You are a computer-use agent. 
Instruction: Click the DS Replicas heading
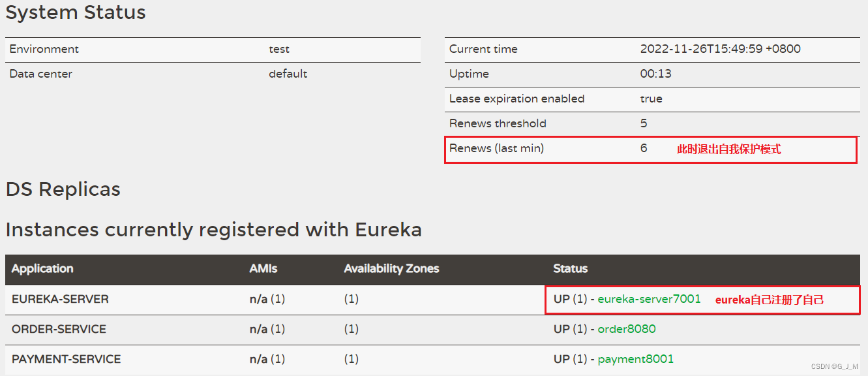click(63, 189)
